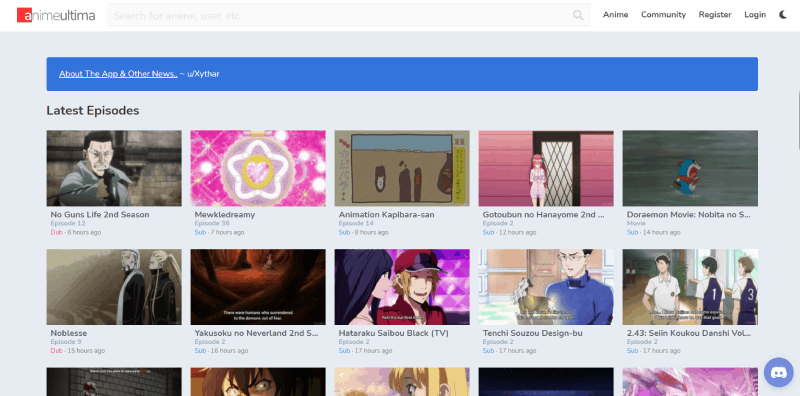Click the Latest Episodes heading

click(x=93, y=111)
